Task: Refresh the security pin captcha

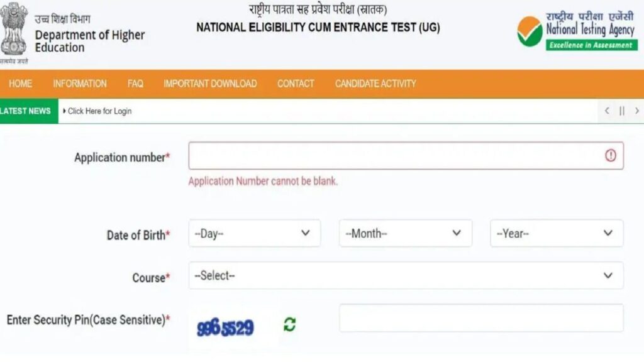Action: pos(289,324)
